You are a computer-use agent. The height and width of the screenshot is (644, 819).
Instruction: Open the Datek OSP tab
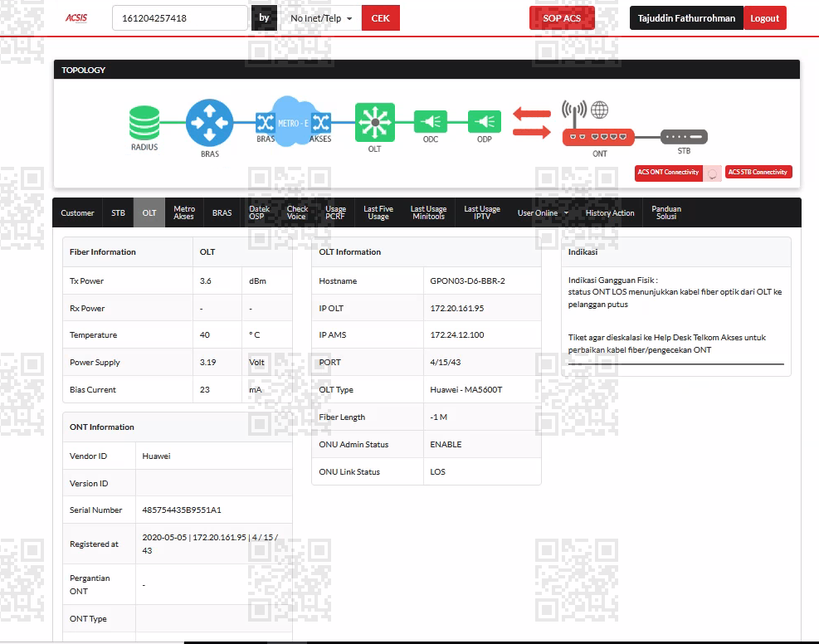tap(259, 212)
